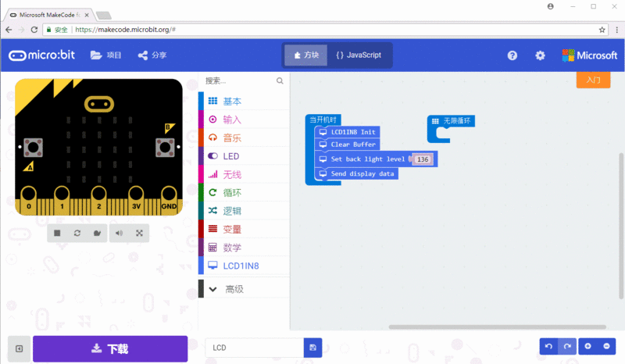Viewport: 625px width, 364px height.
Task: Go back in the browser
Action: 9,30
